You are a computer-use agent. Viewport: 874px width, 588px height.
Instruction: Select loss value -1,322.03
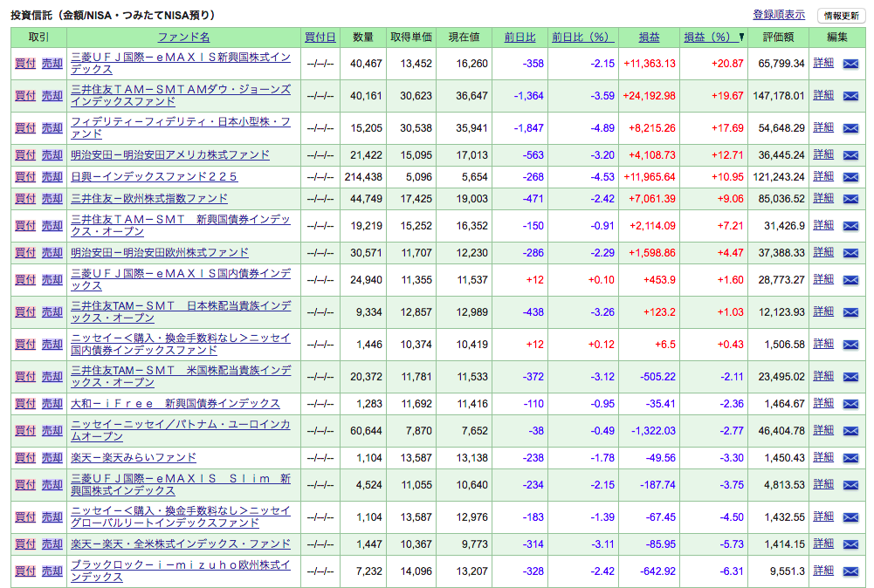[653, 431]
